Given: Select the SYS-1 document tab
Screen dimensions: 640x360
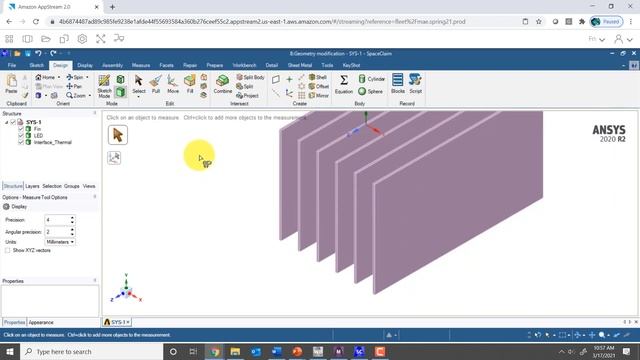Looking at the screenshot, I should coord(117,322).
